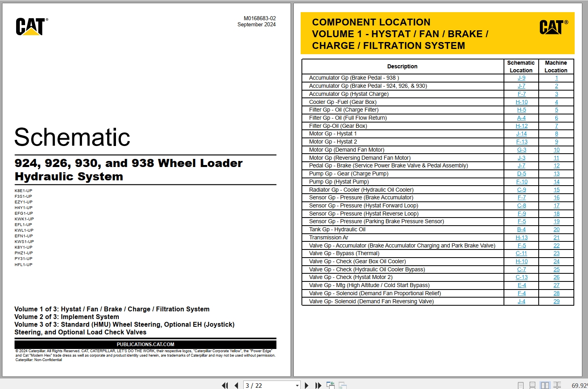Follow the H-5 link for Charge Filter
Image resolution: width=588 pixels, height=389 pixels.
pos(521,110)
